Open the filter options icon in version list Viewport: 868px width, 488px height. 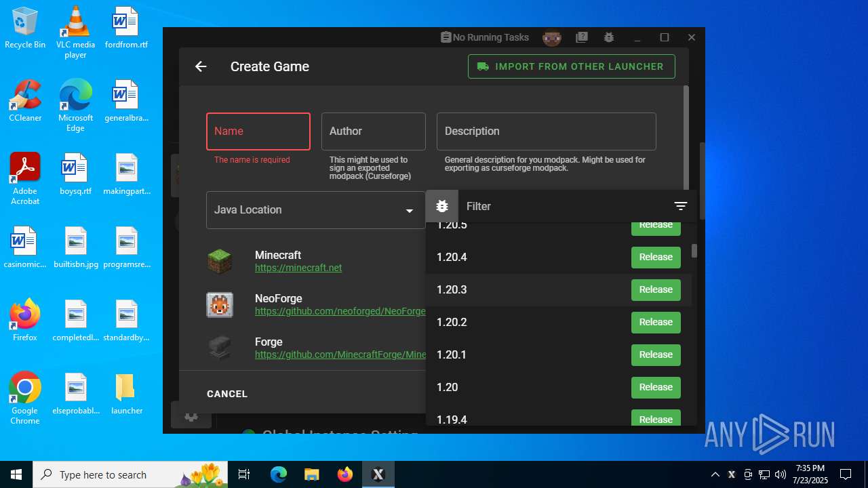click(681, 206)
